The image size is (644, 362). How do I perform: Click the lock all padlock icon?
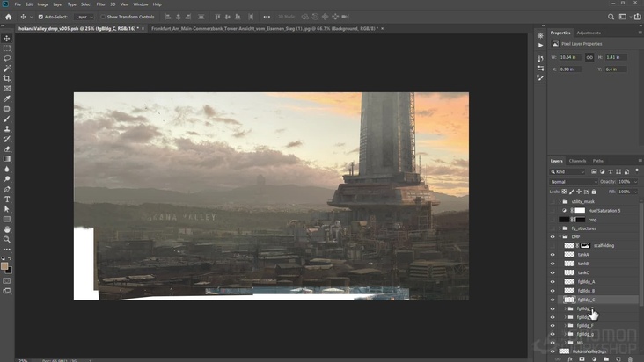pyautogui.click(x=594, y=192)
